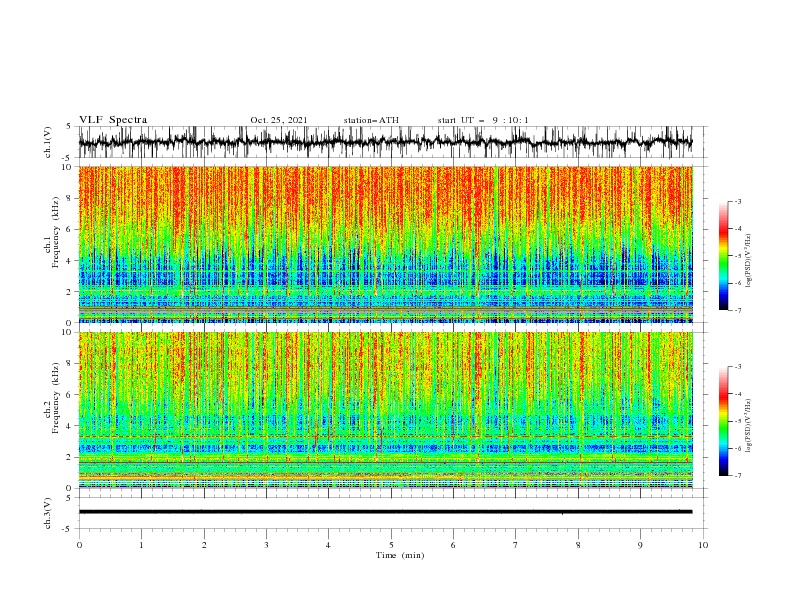Click time axis tick label "2"
792x612 pixels.
[204, 545]
